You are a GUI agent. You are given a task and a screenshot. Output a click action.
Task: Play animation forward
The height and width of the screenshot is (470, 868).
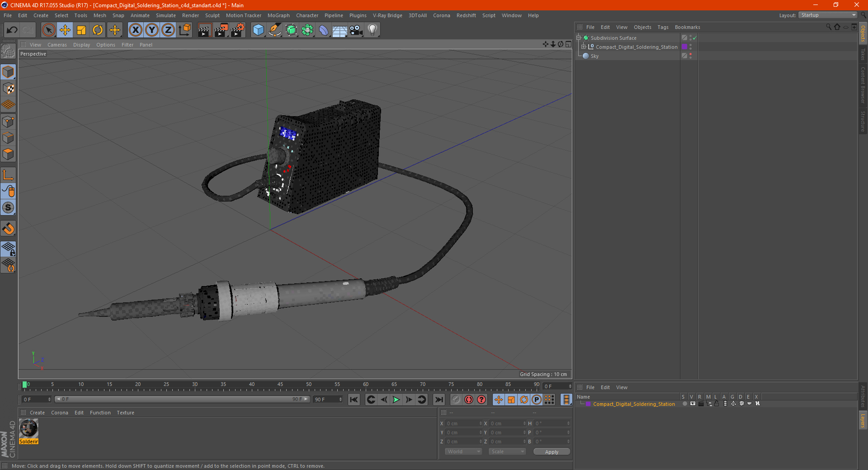396,399
